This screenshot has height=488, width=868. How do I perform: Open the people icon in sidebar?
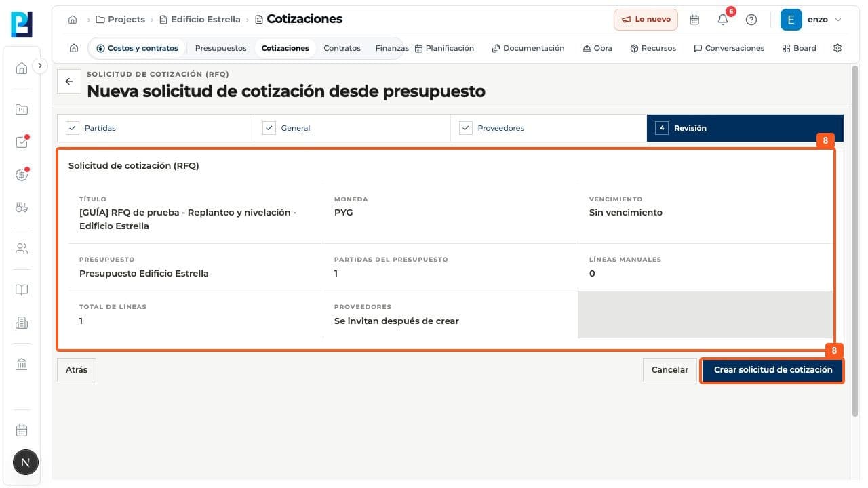pos(22,249)
